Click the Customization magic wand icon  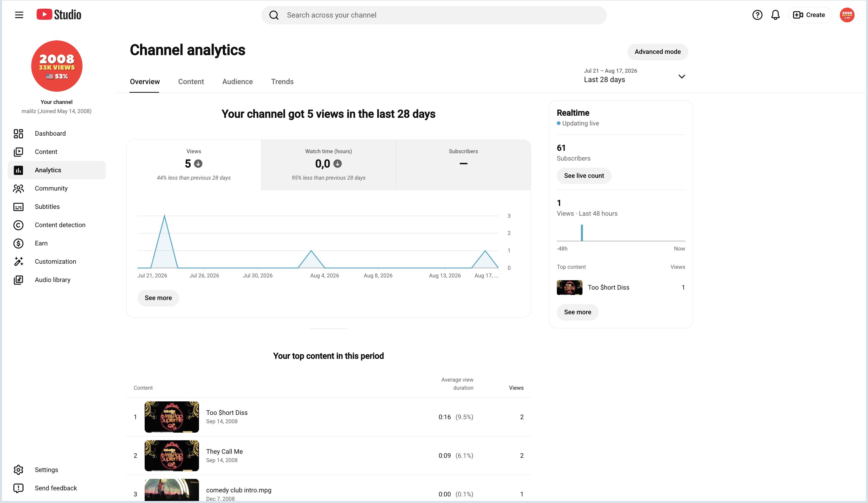pos(18,262)
